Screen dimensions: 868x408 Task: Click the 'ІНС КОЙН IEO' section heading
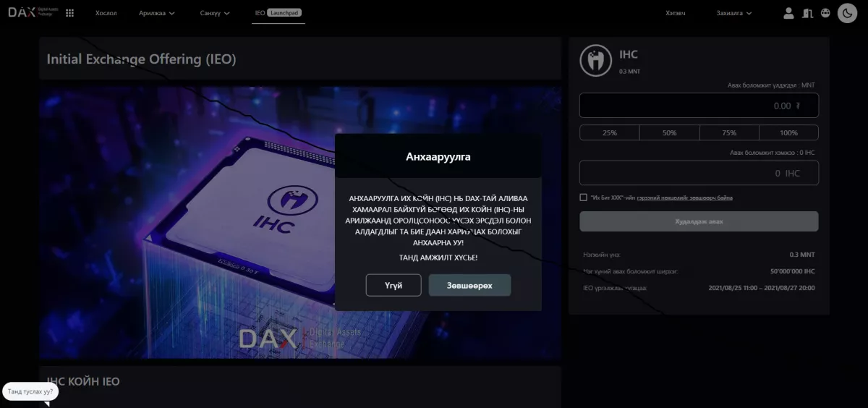83,381
